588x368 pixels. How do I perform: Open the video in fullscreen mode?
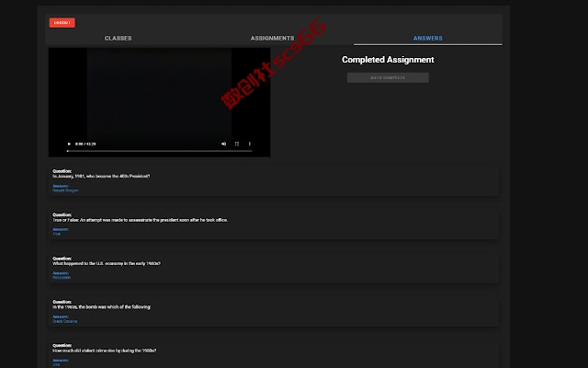coord(237,144)
